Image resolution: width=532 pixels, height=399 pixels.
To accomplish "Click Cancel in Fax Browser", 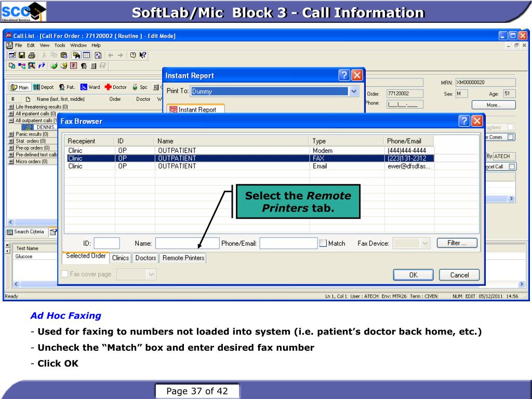I will [x=459, y=275].
